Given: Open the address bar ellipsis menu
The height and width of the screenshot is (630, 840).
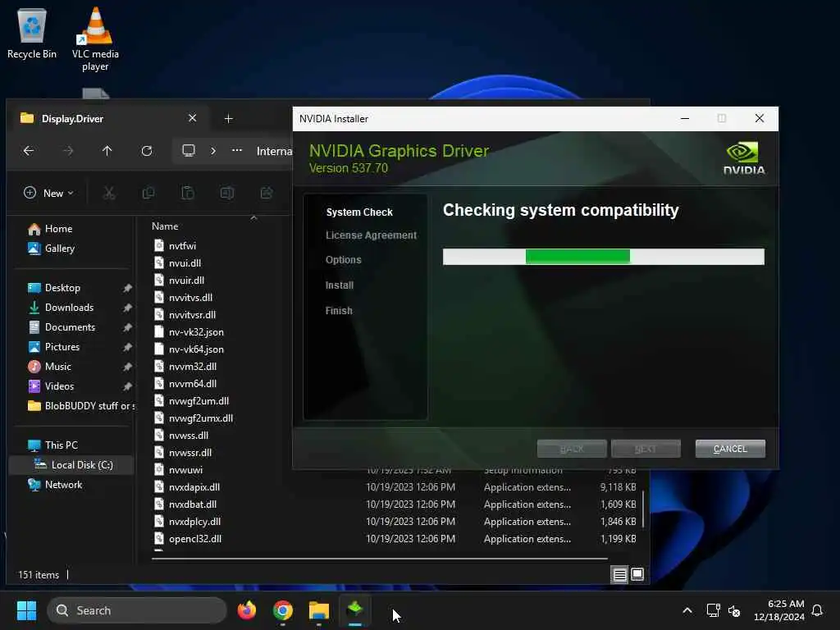Looking at the screenshot, I should [237, 151].
